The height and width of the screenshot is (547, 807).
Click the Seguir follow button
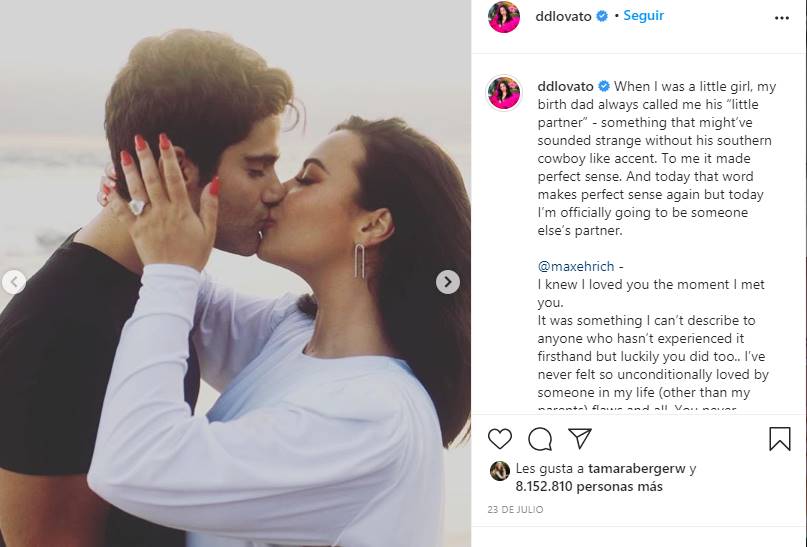click(643, 15)
